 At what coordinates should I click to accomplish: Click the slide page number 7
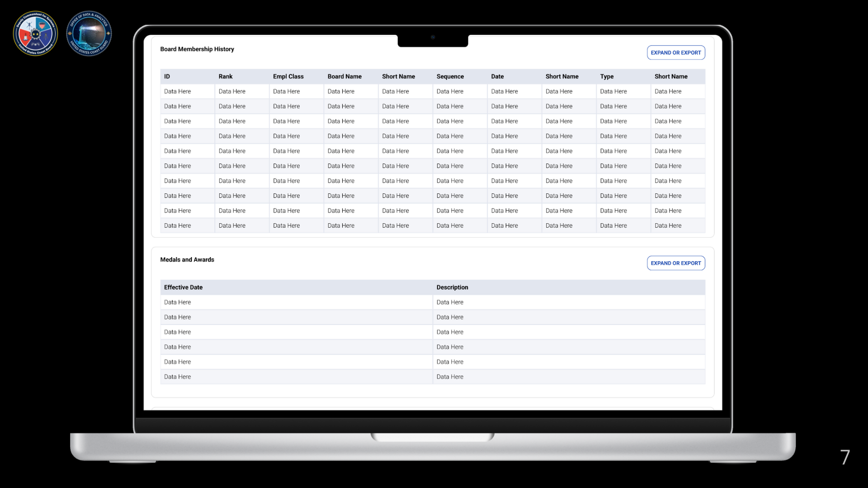pyautogui.click(x=845, y=457)
